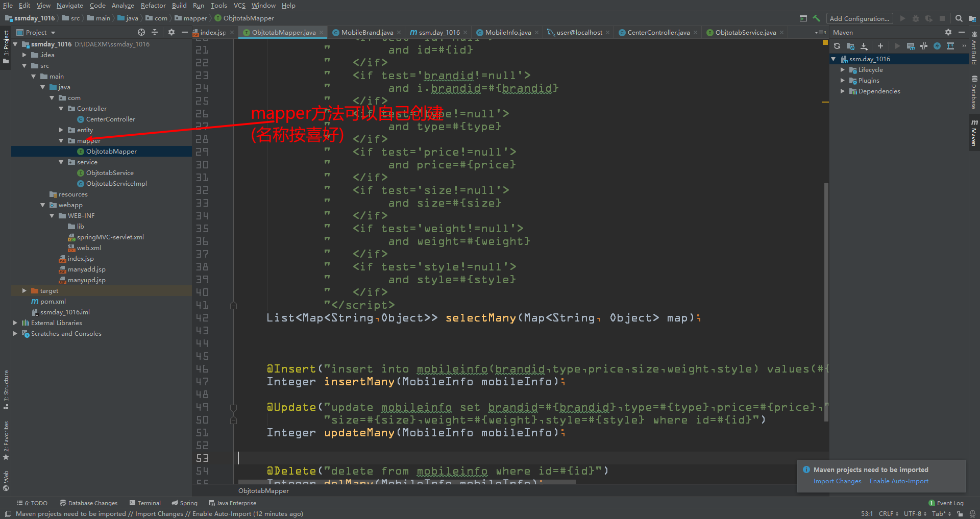Click the Execute Maven Goal icon
Screen dimensions: 980x519
click(911, 46)
